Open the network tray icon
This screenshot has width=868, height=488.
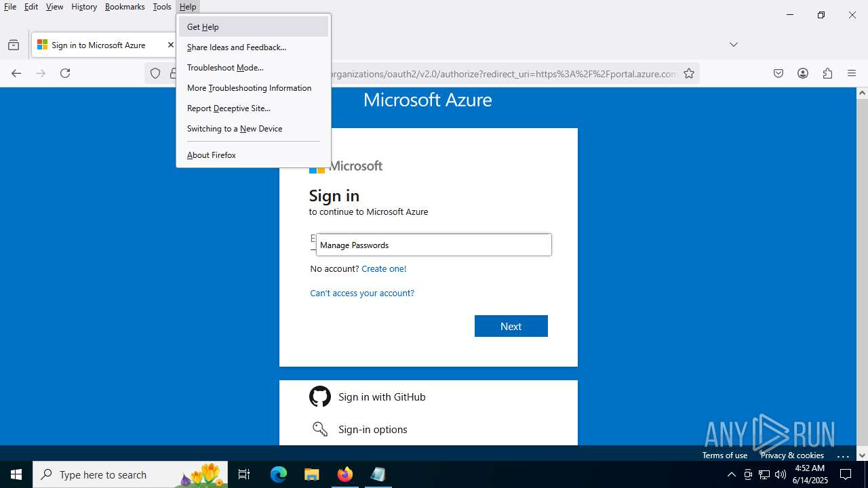click(x=764, y=474)
